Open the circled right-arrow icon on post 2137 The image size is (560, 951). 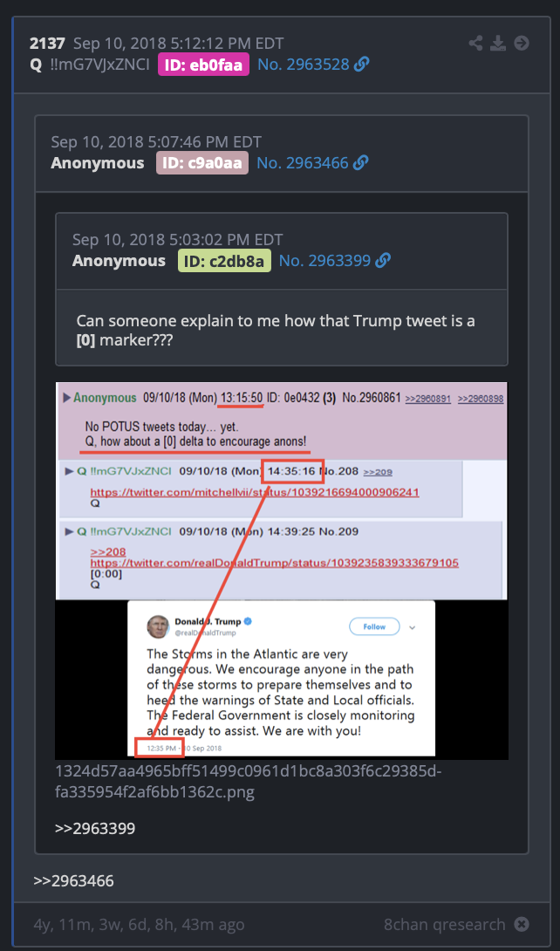point(522,44)
